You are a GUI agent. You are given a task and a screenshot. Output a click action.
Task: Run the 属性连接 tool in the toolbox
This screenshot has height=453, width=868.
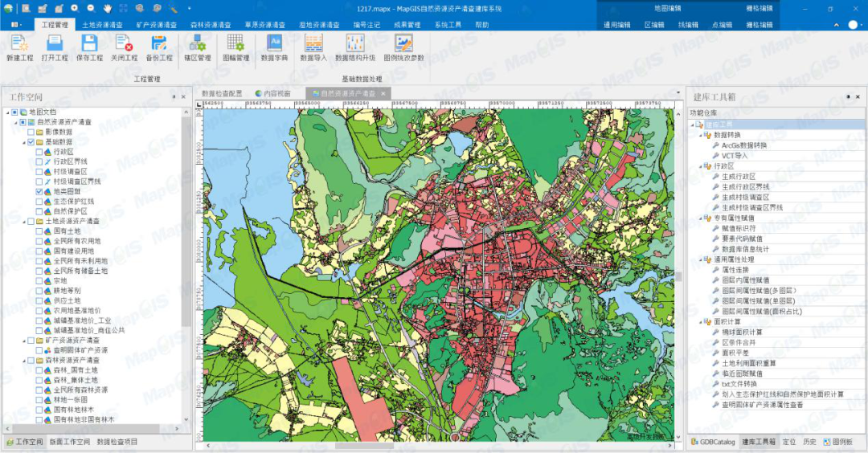click(x=735, y=270)
